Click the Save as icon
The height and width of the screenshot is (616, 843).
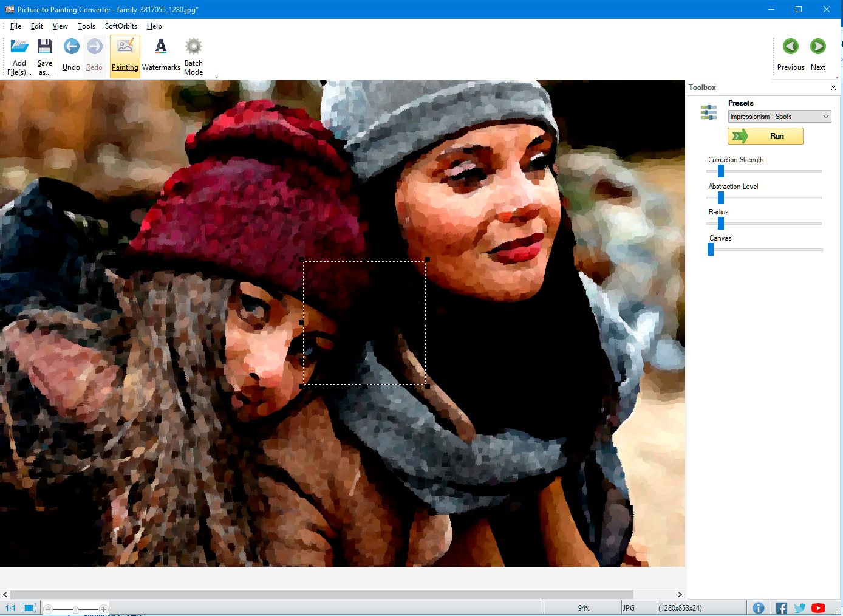pyautogui.click(x=45, y=55)
